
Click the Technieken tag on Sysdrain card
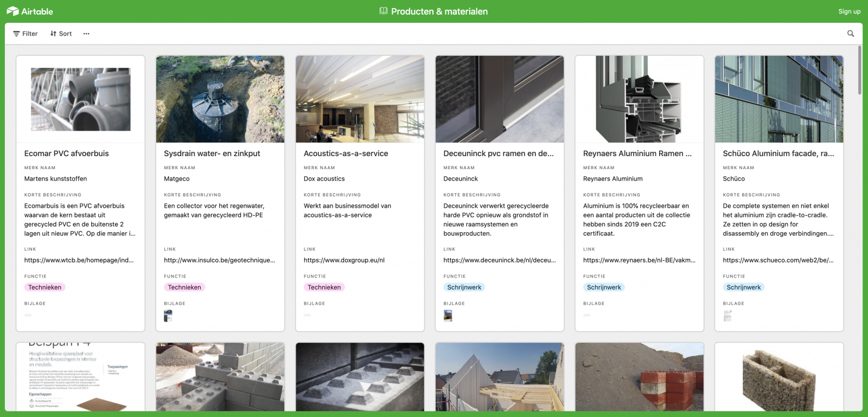pyautogui.click(x=184, y=287)
